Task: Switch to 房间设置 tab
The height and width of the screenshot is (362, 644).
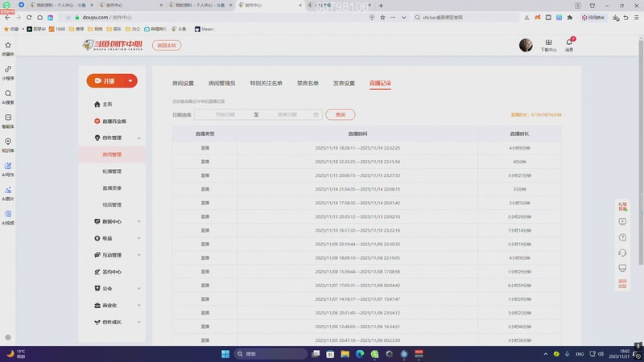Action: (x=183, y=84)
